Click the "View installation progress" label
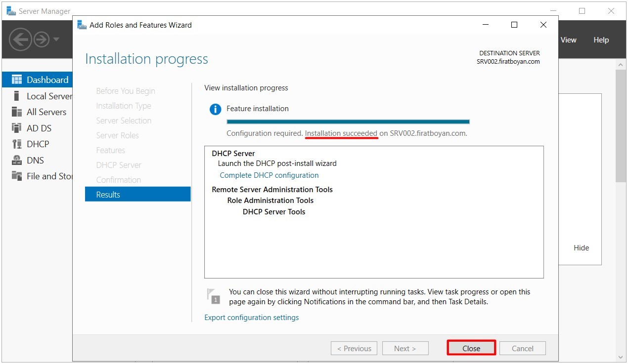 246,88
